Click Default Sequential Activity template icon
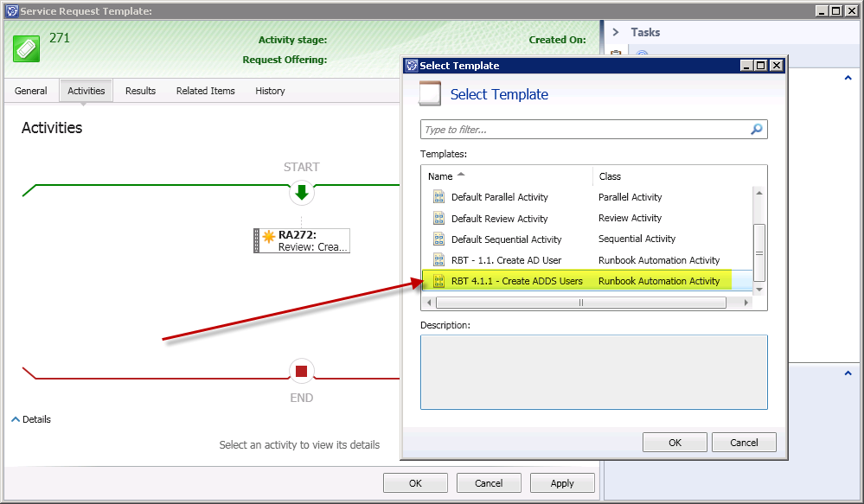The width and height of the screenshot is (864, 504). coord(438,239)
